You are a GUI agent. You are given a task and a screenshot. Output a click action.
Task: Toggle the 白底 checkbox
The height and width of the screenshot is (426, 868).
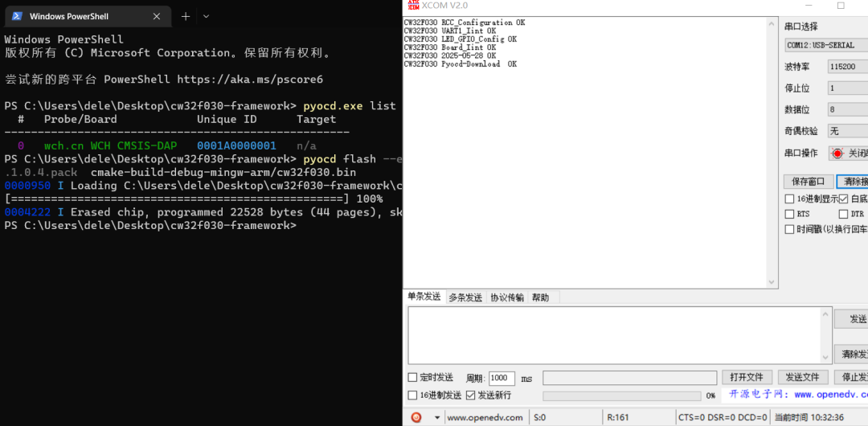point(843,199)
